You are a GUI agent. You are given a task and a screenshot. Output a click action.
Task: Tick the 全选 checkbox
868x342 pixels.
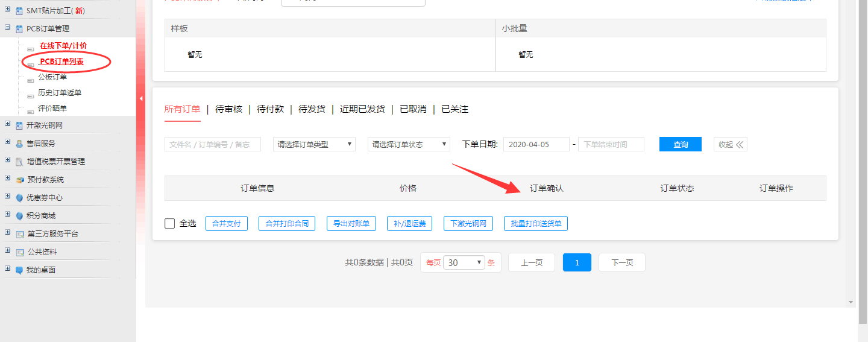tap(170, 224)
